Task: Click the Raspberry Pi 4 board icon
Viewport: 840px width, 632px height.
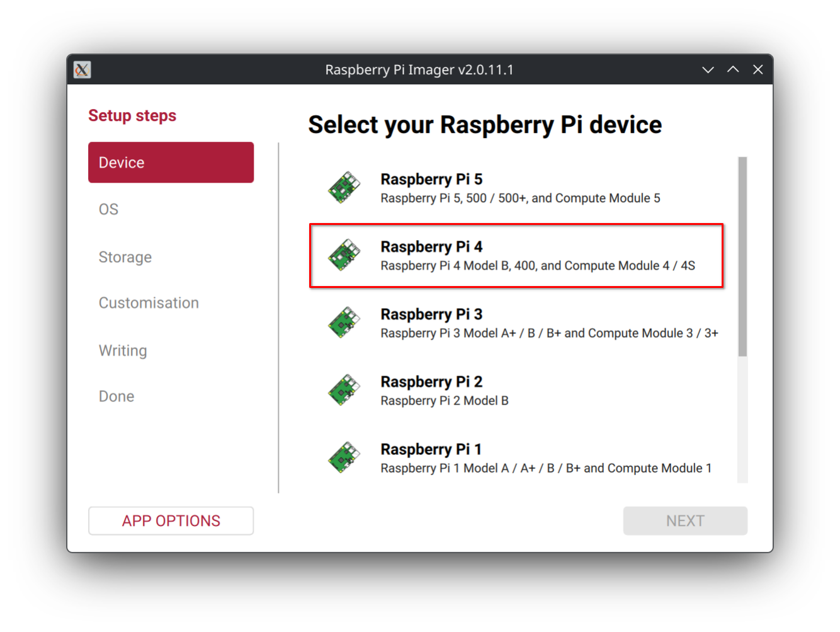Action: pos(344,255)
